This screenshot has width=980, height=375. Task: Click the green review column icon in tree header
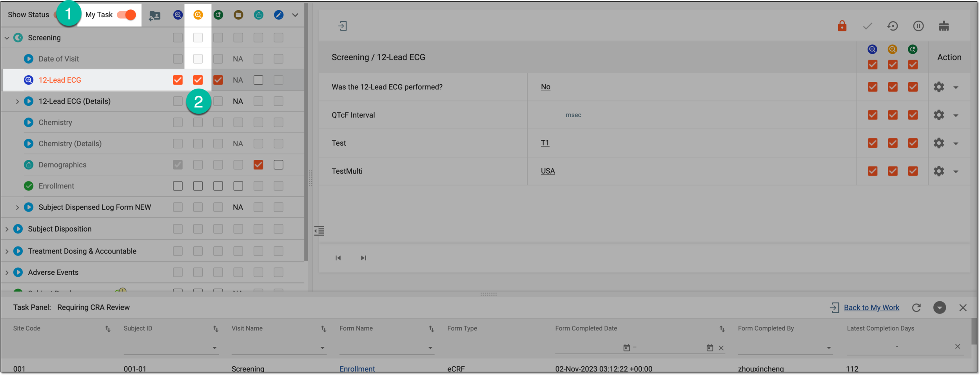coord(218,15)
